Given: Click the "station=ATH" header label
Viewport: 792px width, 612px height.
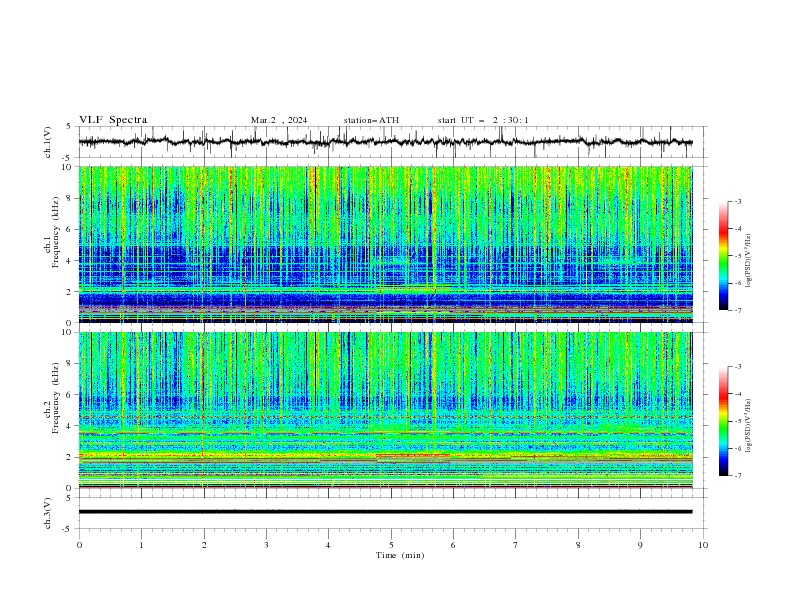Looking at the screenshot, I should (x=371, y=120).
